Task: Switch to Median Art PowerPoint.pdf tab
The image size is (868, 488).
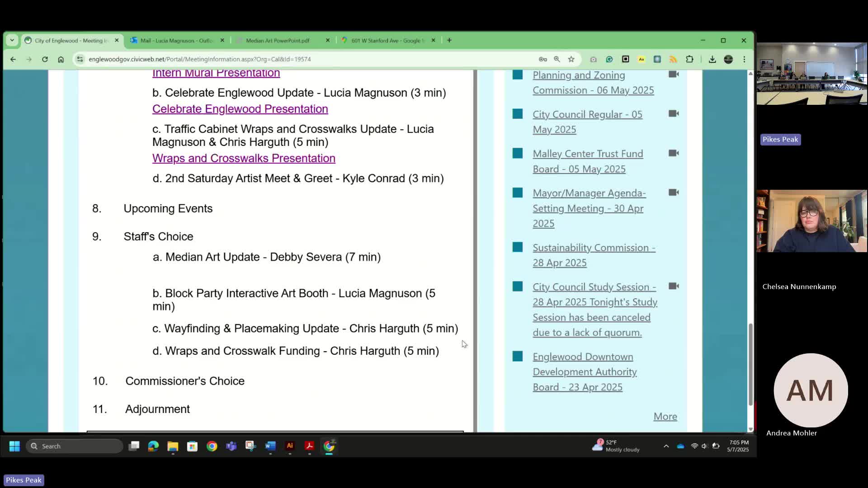Action: tap(278, 41)
